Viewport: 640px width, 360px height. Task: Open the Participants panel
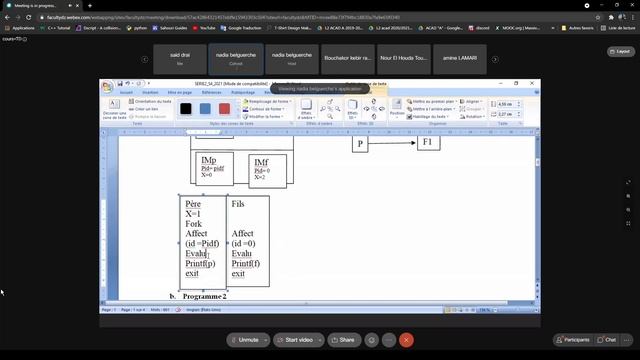point(573,340)
